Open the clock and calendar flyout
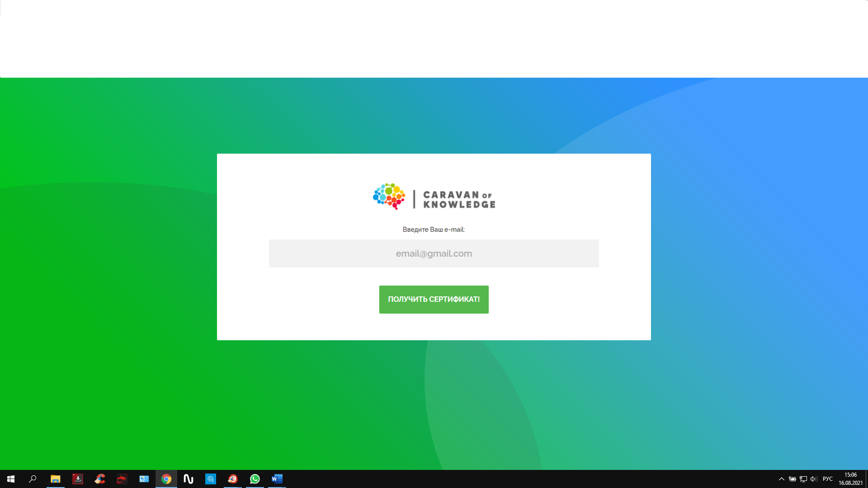 click(x=850, y=479)
